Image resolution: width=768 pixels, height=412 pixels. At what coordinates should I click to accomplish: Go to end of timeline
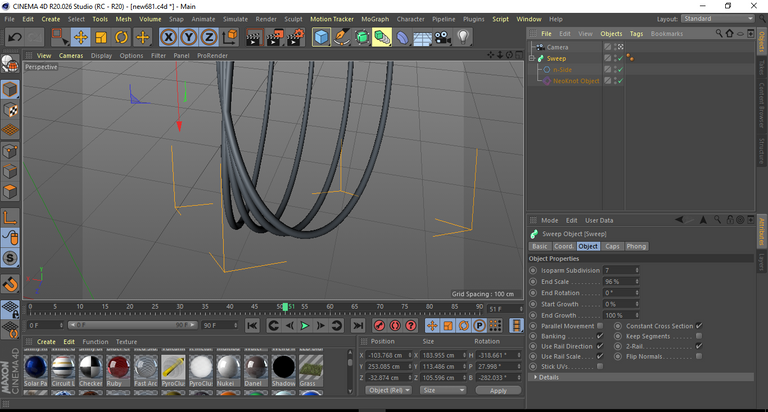(x=358, y=325)
